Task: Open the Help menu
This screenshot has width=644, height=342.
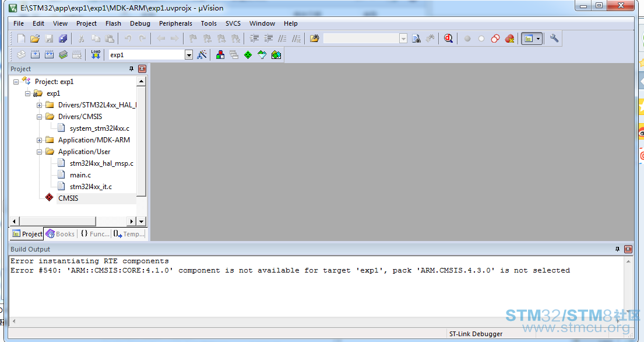Action: [x=290, y=23]
